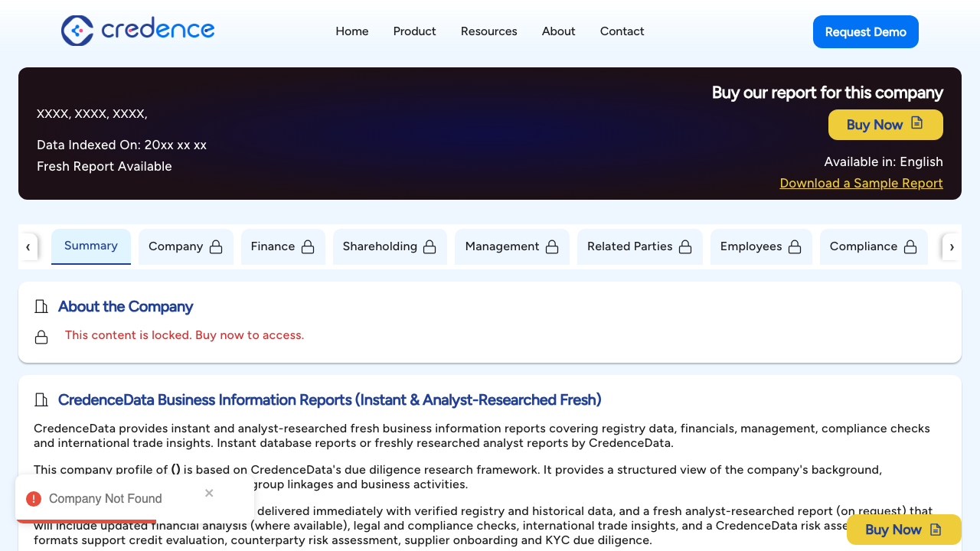Click the document icon beside CredenceData Business Information Reports

coord(41,399)
